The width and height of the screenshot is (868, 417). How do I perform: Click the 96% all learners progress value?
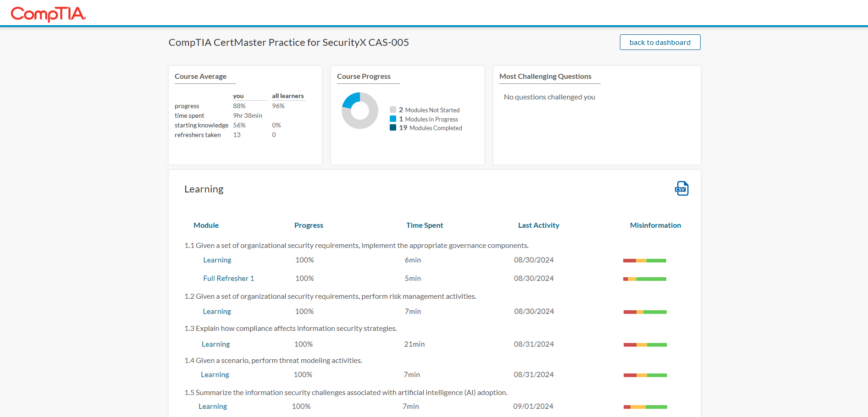pos(278,106)
